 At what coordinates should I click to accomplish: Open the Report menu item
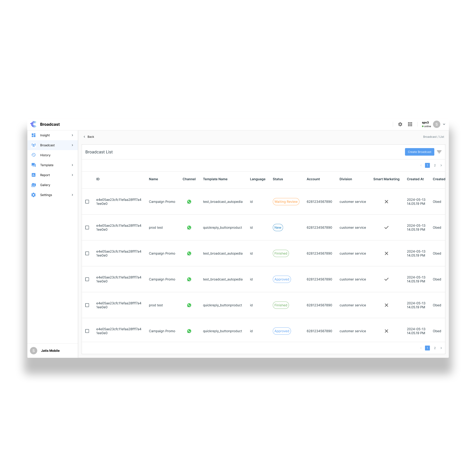click(x=45, y=175)
